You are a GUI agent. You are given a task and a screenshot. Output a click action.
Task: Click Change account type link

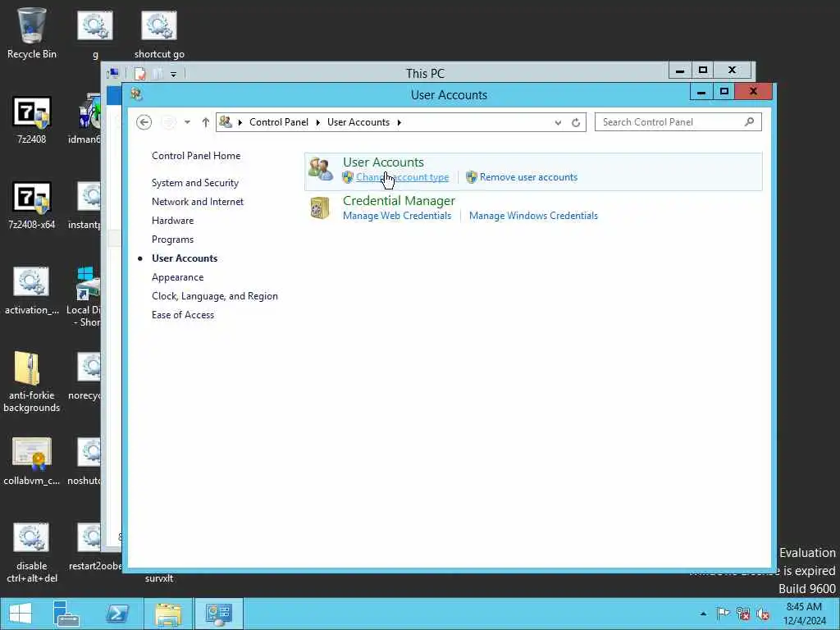(402, 177)
